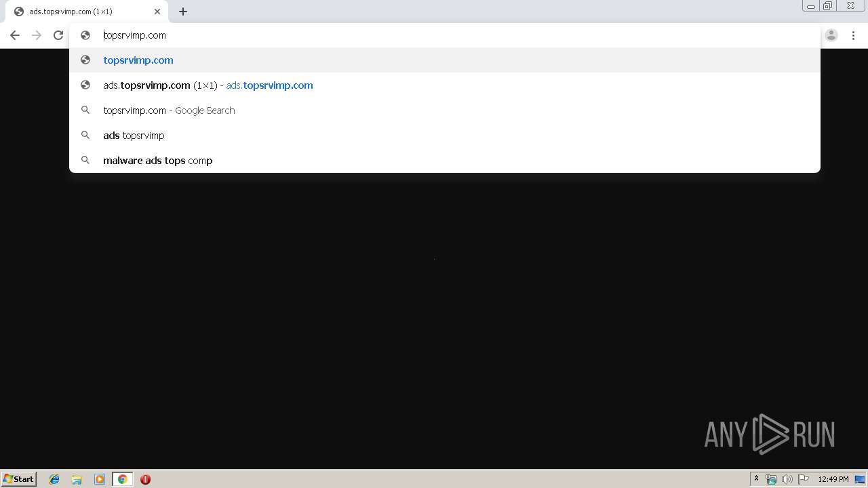Minimize the Chrome window
The height and width of the screenshot is (488, 868).
[x=810, y=6]
